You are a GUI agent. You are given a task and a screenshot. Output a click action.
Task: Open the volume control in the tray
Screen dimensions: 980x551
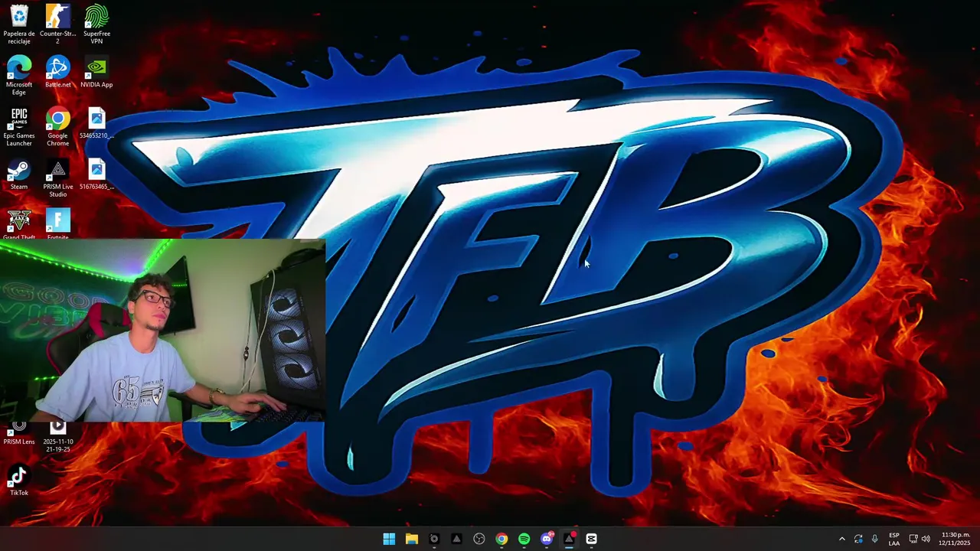(x=926, y=539)
